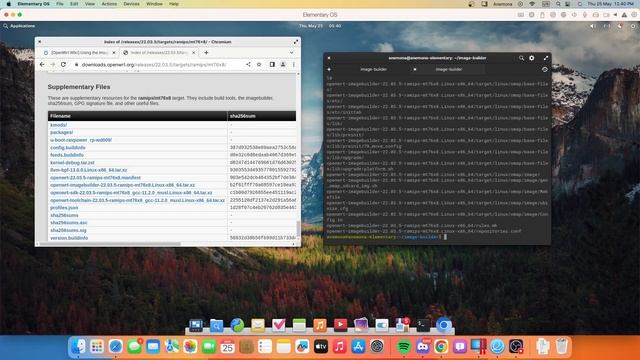Open the kmods/ directory link
This screenshot has height=360, width=640.
point(58,125)
